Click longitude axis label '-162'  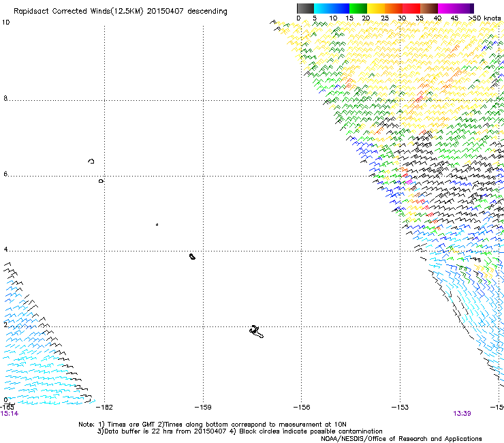pyautogui.click(x=104, y=408)
